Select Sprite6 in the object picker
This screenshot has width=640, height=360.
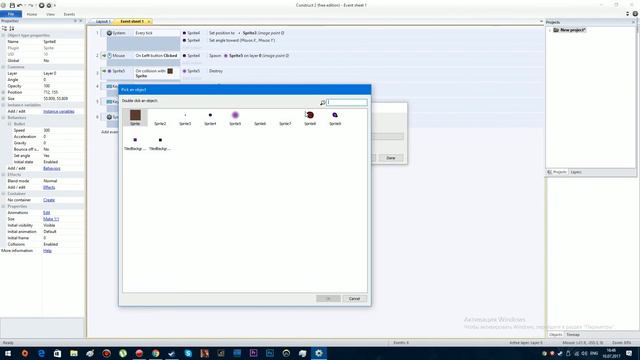click(260, 118)
